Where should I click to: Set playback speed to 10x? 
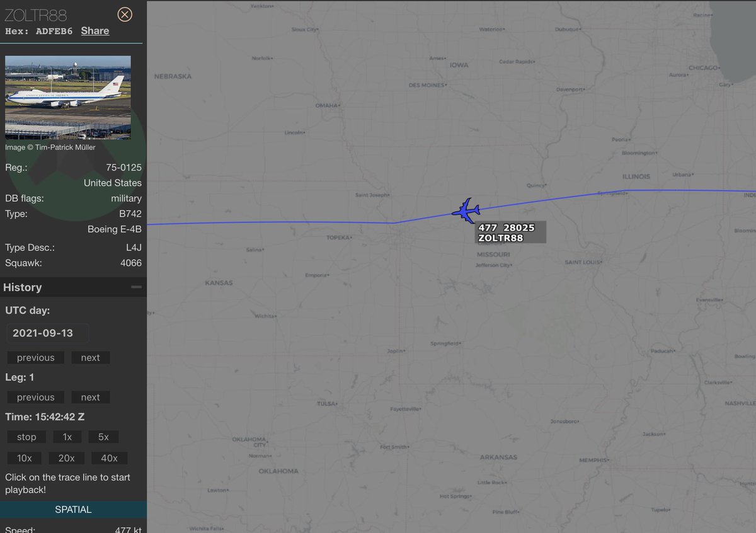(25, 459)
